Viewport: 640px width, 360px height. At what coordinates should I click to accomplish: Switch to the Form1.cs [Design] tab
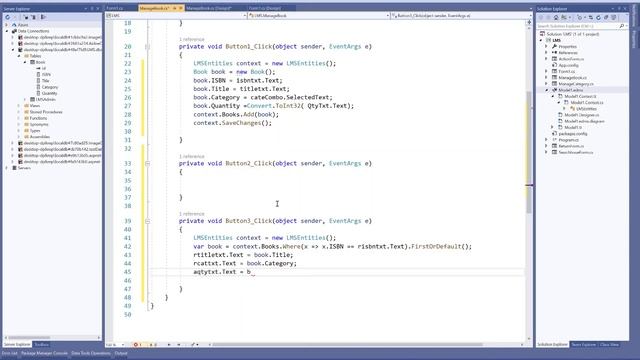pos(264,8)
